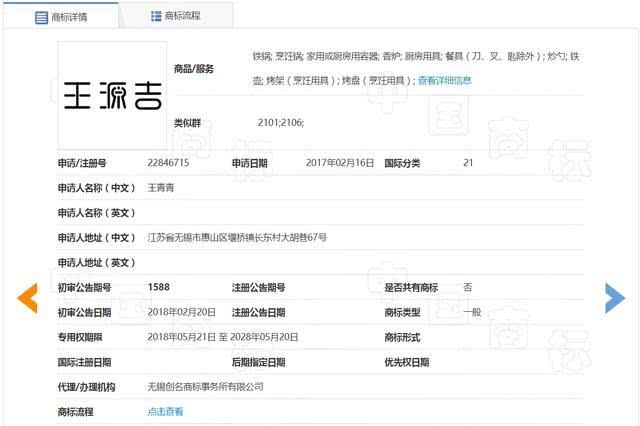Image resolution: width=640 pixels, height=426 pixels.
Task: Click the trademark type value 一般
Action: 471,312
